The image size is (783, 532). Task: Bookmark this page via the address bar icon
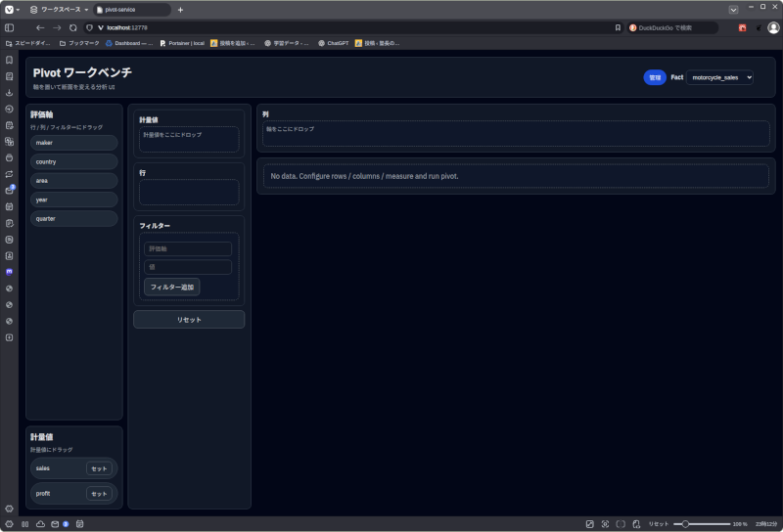tap(618, 27)
